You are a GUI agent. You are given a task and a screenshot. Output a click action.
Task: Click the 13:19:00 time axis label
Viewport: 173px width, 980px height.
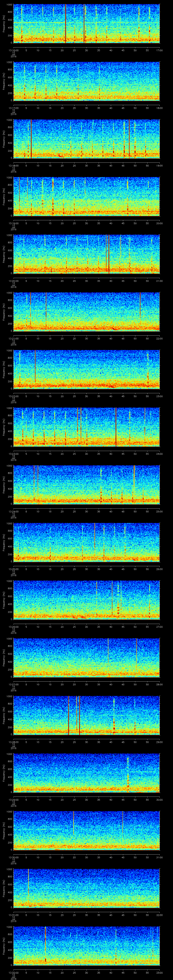[14, 223]
